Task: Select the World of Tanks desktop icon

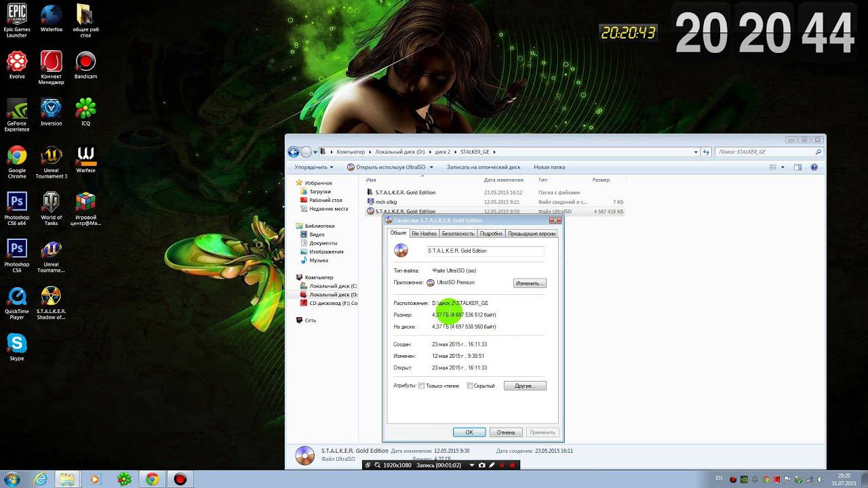Action: 51,209
